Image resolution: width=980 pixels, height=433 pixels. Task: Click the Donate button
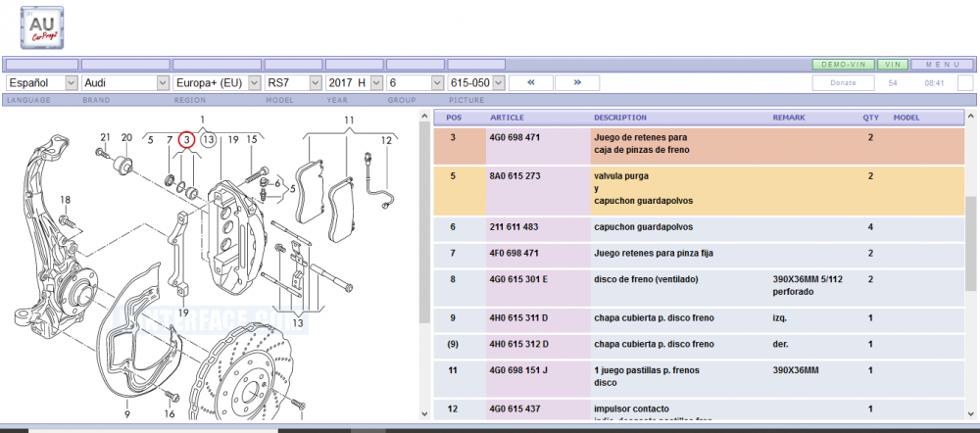click(843, 82)
